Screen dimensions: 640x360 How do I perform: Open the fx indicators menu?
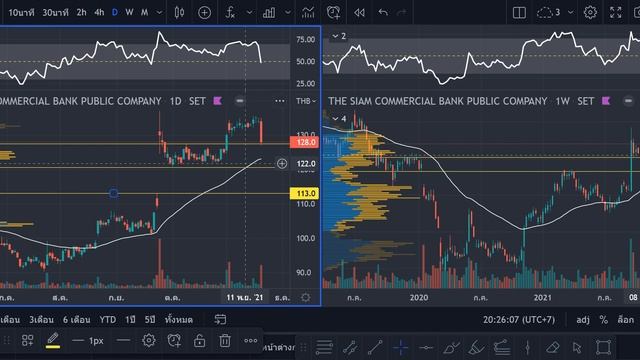click(x=230, y=13)
